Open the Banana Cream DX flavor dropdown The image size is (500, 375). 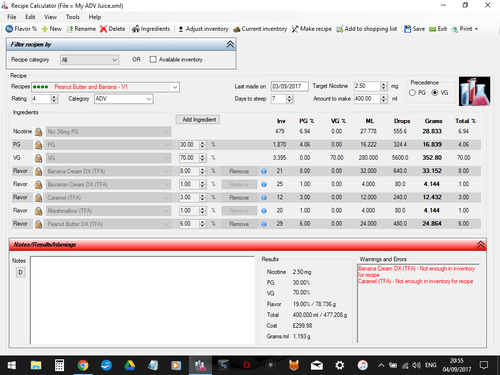[108, 171]
